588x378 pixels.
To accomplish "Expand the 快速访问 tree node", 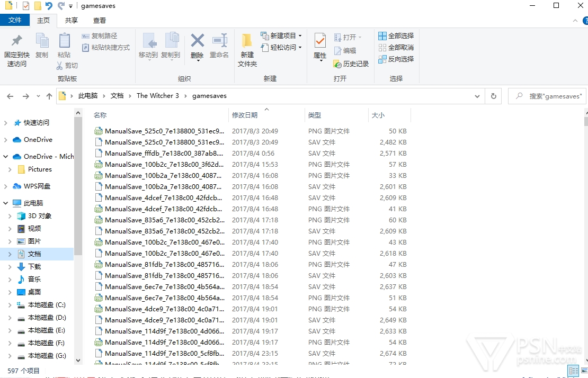I will click(x=5, y=123).
